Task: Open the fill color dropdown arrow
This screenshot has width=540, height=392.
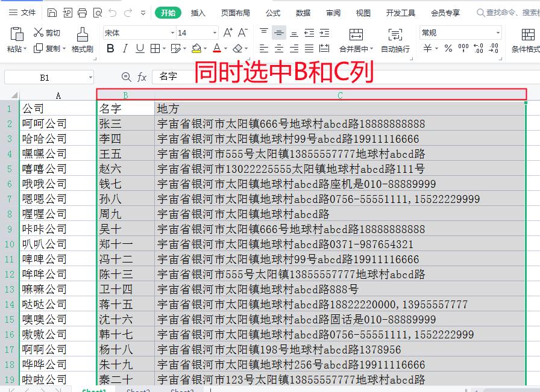Action: [204, 48]
